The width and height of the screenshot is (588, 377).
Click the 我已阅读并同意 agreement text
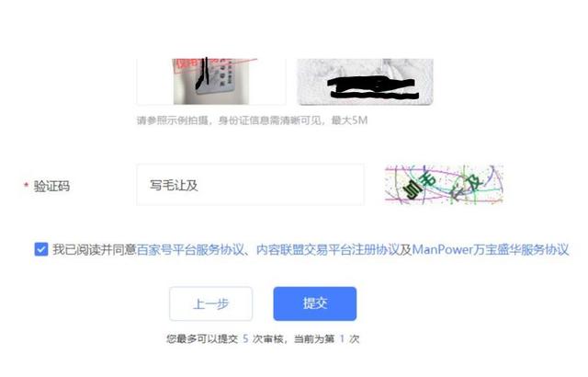coord(94,249)
